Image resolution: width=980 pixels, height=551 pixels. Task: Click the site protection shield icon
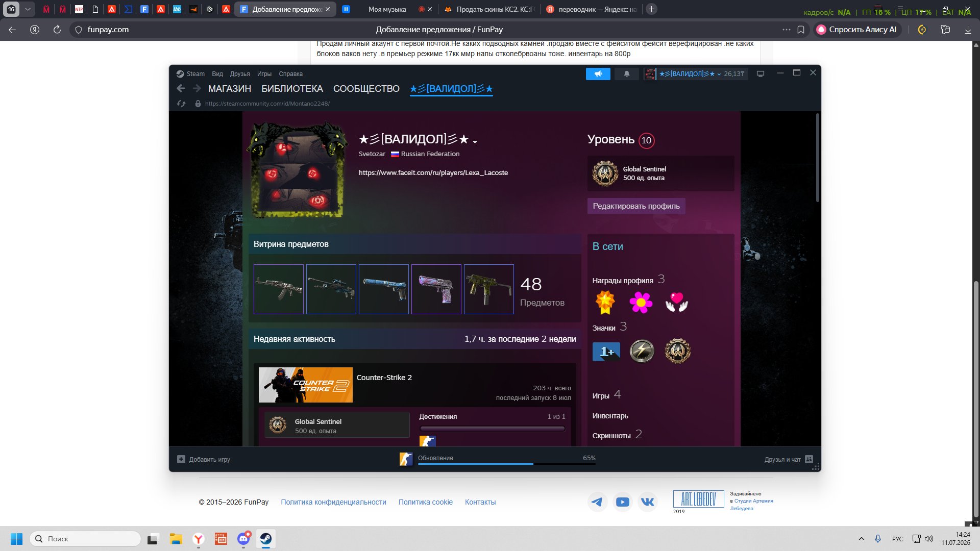click(x=79, y=30)
